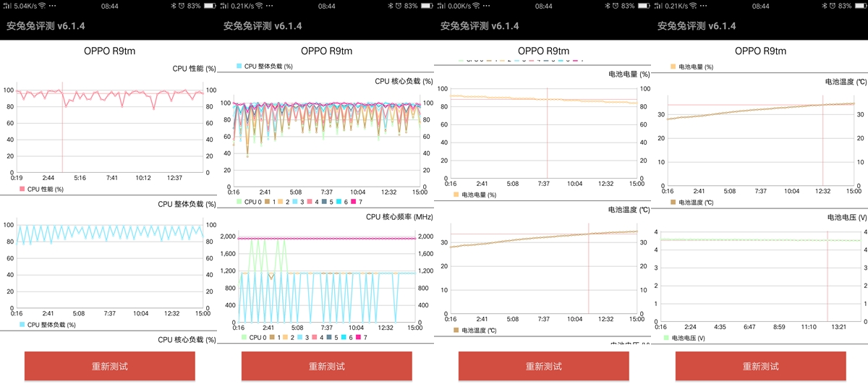The width and height of the screenshot is (868, 387).
Task: Tap the CPU 核心频率 (MHz) chart title
Action: 399,217
